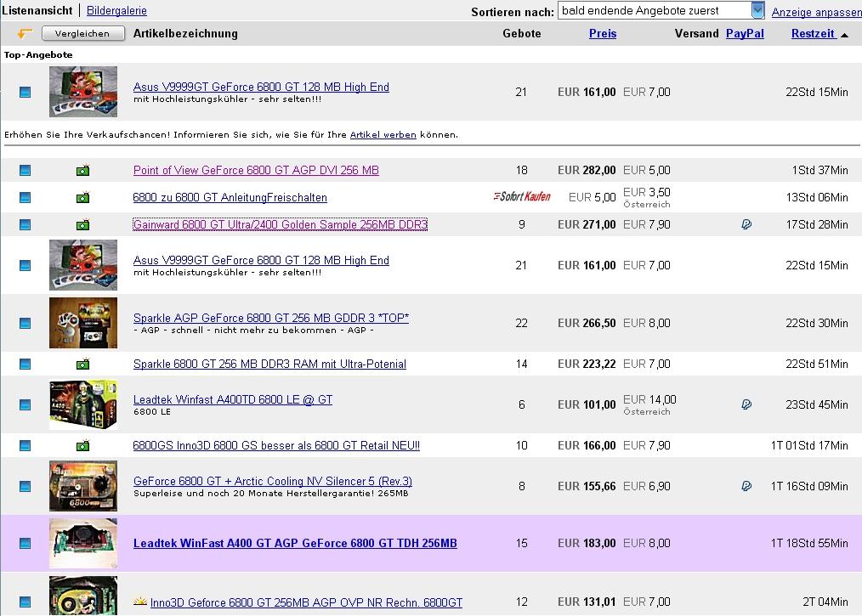Screen dimensions: 862x616
Task: Select the Listenansicht view
Action: [x=37, y=11]
